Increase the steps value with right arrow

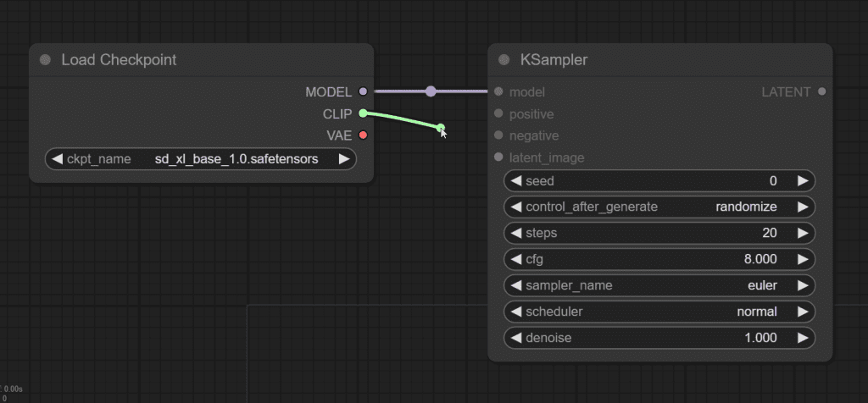(802, 233)
